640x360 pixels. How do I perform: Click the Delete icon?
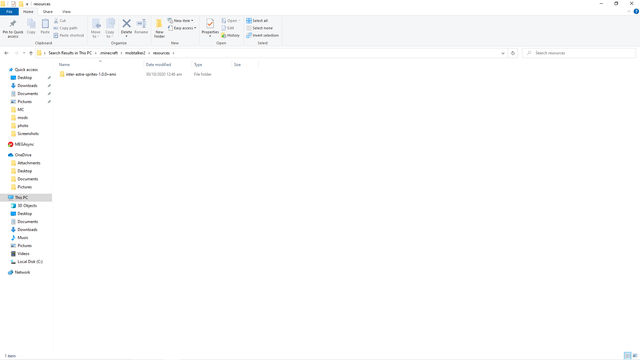pos(127,27)
